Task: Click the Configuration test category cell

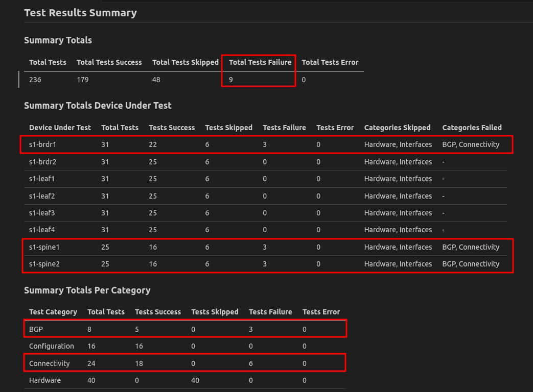Action: pyautogui.click(x=51, y=346)
